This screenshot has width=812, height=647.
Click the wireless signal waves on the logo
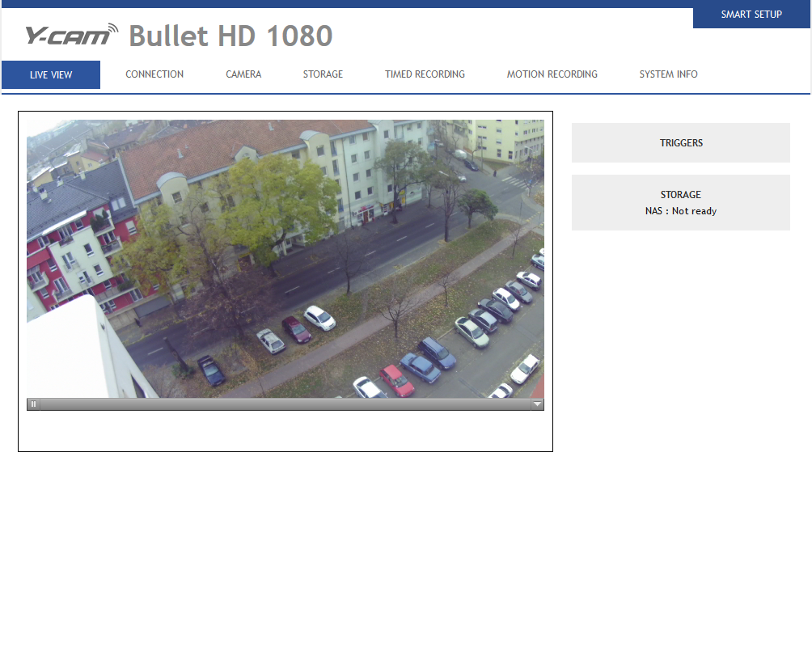click(112, 29)
